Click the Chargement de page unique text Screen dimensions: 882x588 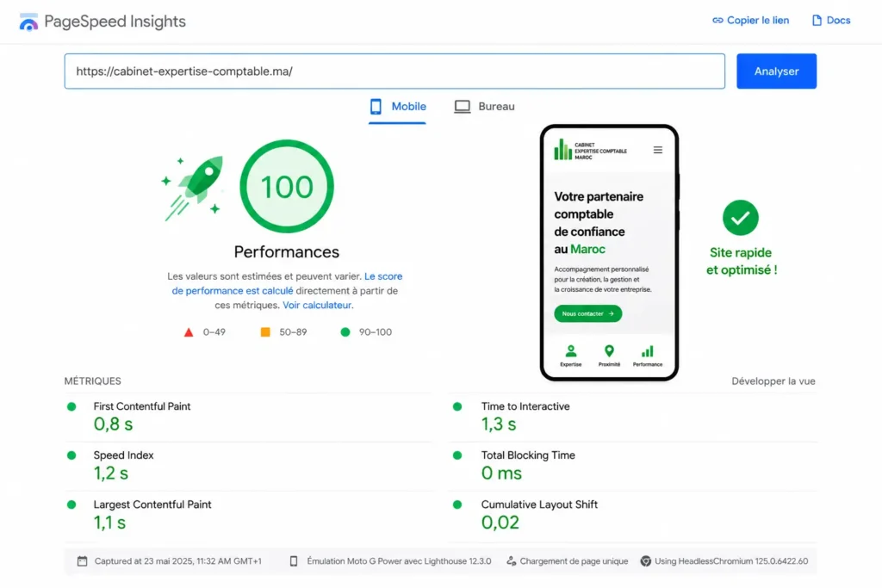(574, 561)
